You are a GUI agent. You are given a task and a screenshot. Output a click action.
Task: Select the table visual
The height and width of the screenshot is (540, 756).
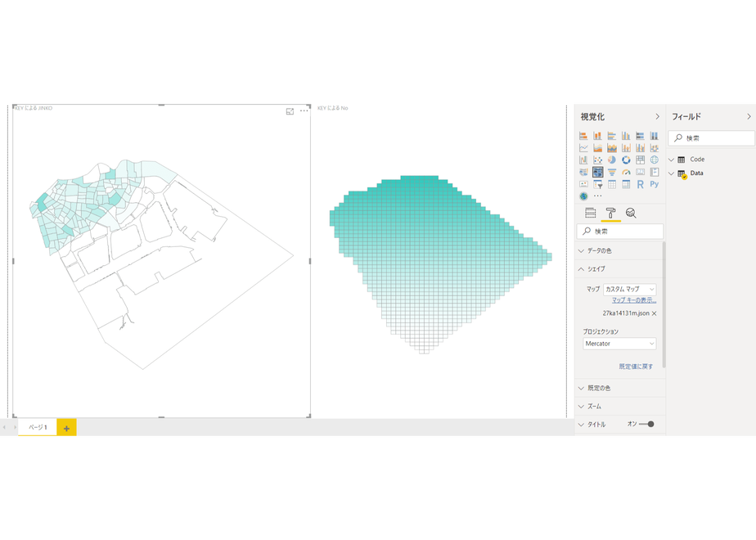(612, 184)
